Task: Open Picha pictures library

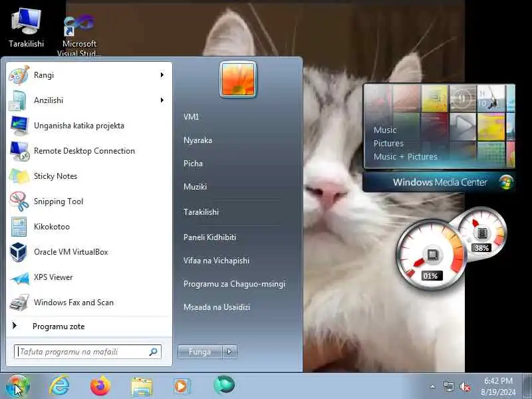Action: [x=193, y=164]
